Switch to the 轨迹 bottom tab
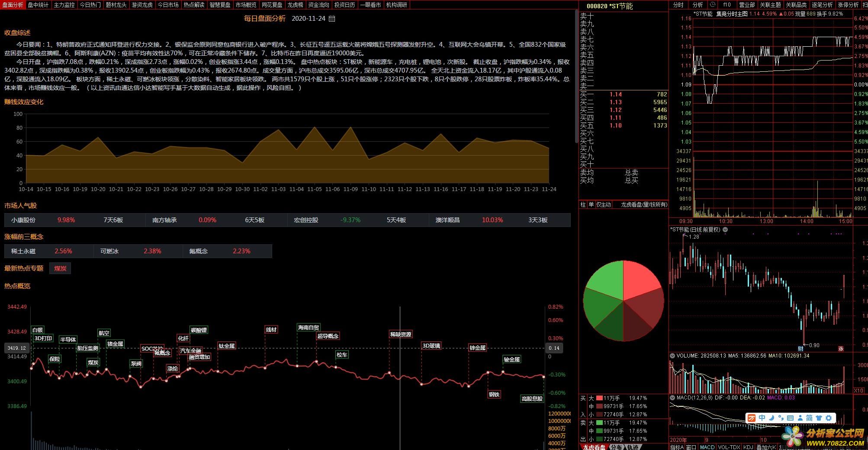This screenshot has height=450, width=868. pos(633,447)
